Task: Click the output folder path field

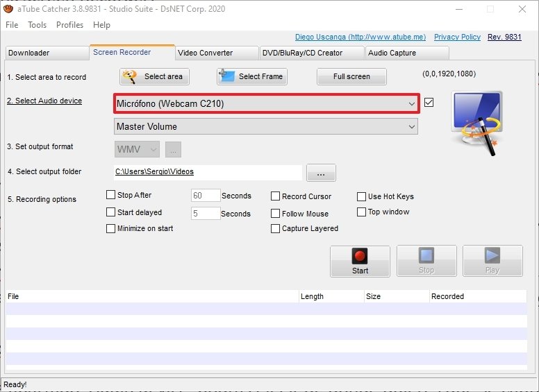Action: point(208,172)
